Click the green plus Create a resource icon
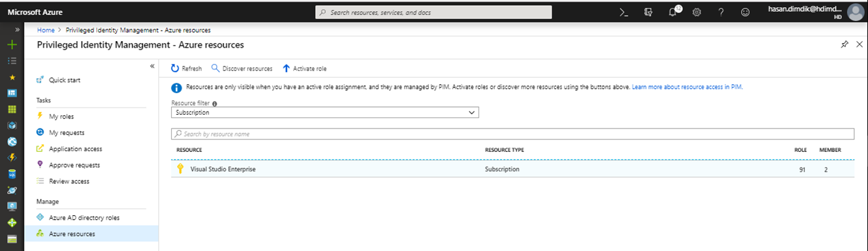Screen dimensions: 868x251 (x=12, y=45)
